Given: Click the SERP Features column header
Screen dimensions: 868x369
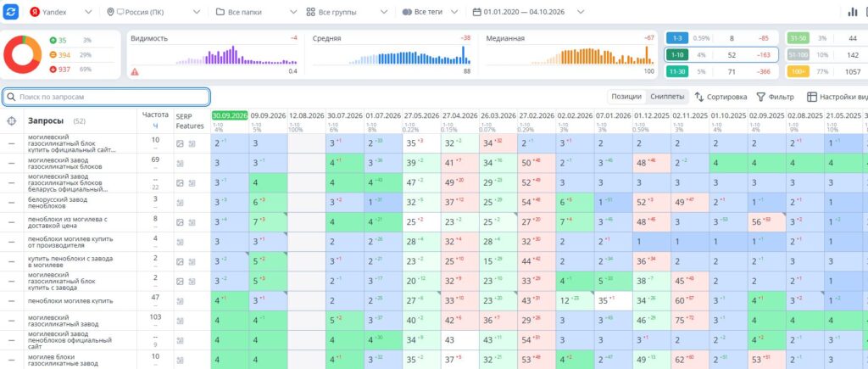Looking at the screenshot, I should [190, 120].
